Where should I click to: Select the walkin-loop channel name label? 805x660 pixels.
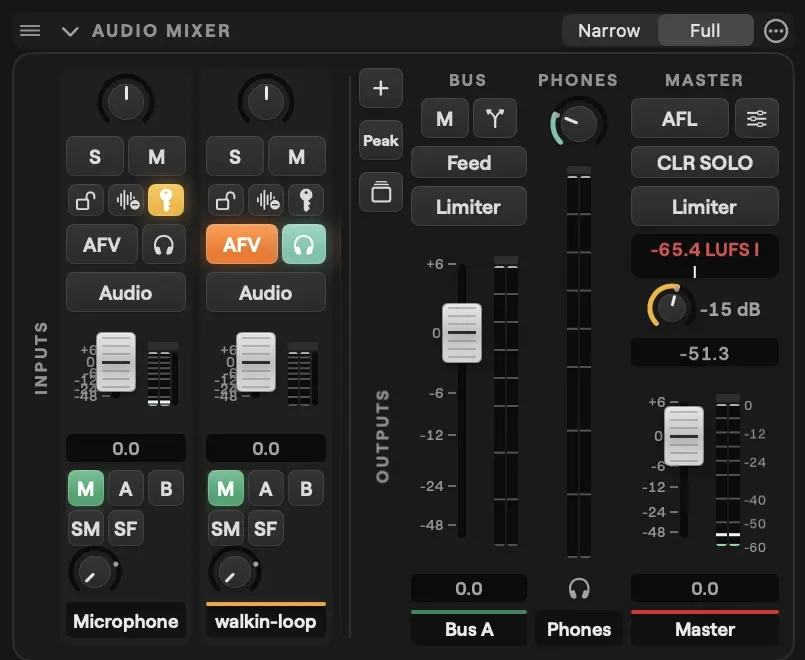tap(266, 621)
